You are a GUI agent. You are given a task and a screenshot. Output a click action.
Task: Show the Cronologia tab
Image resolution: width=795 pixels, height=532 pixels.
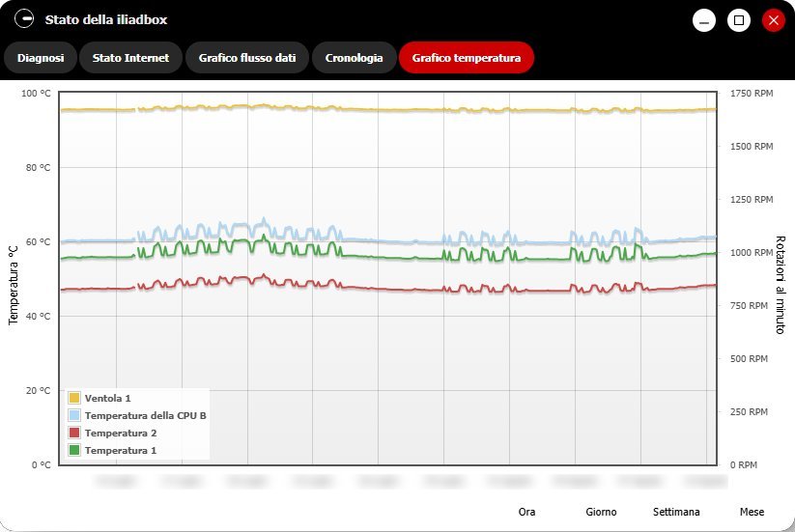(x=355, y=58)
